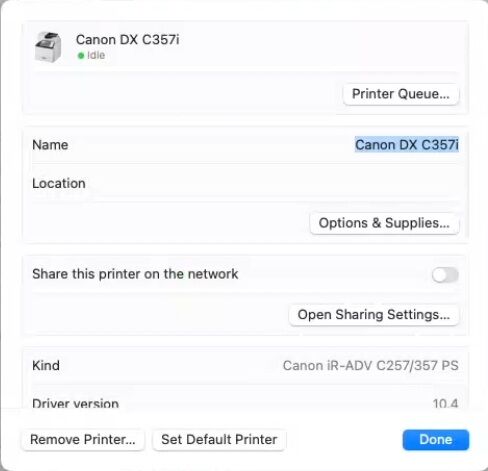Click the Canon printer icon
Viewport: 488px width, 471px height.
click(x=48, y=47)
